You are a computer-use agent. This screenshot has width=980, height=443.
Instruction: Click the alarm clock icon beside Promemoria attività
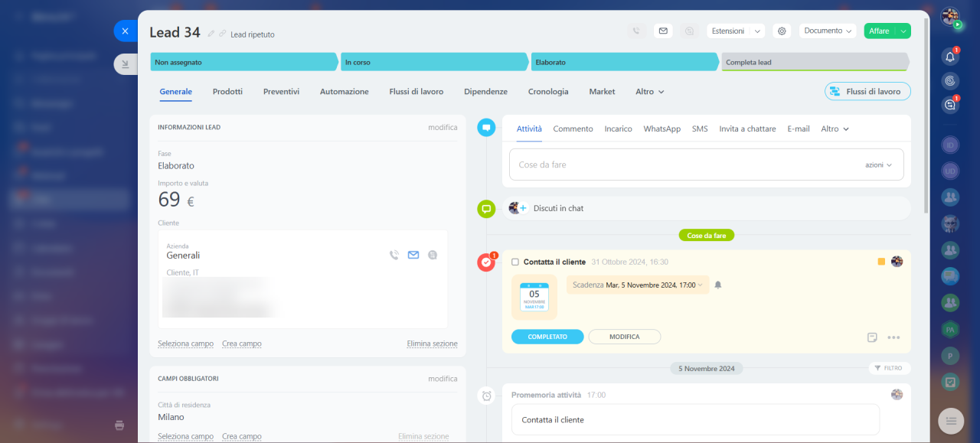[x=486, y=396]
